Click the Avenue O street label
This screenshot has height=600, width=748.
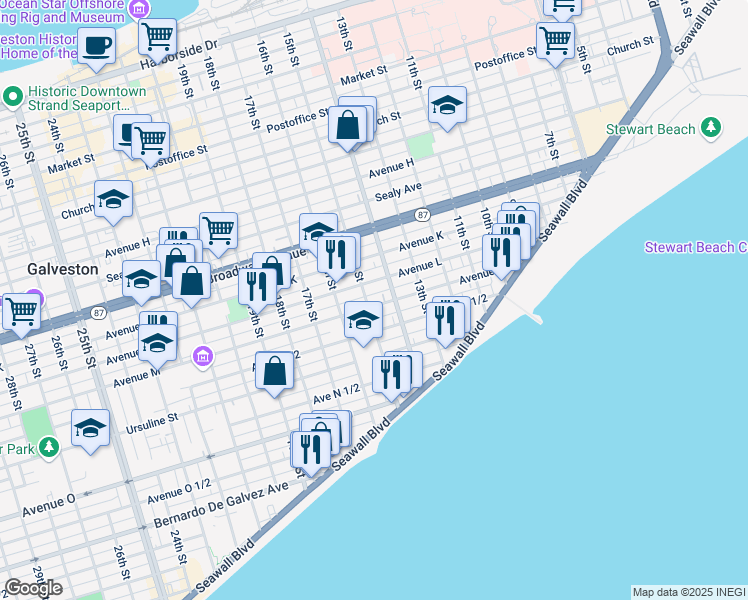(49, 506)
